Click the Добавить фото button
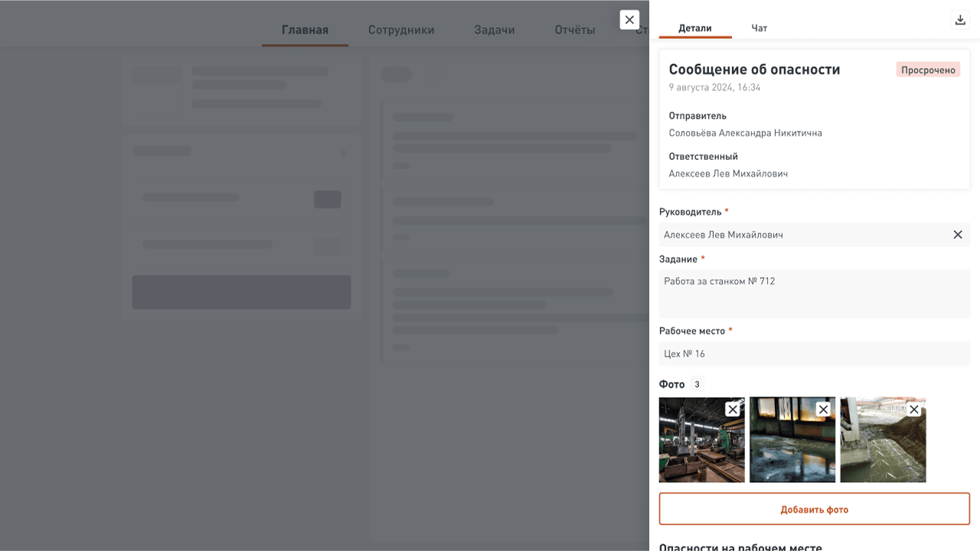The width and height of the screenshot is (980, 551). click(815, 509)
